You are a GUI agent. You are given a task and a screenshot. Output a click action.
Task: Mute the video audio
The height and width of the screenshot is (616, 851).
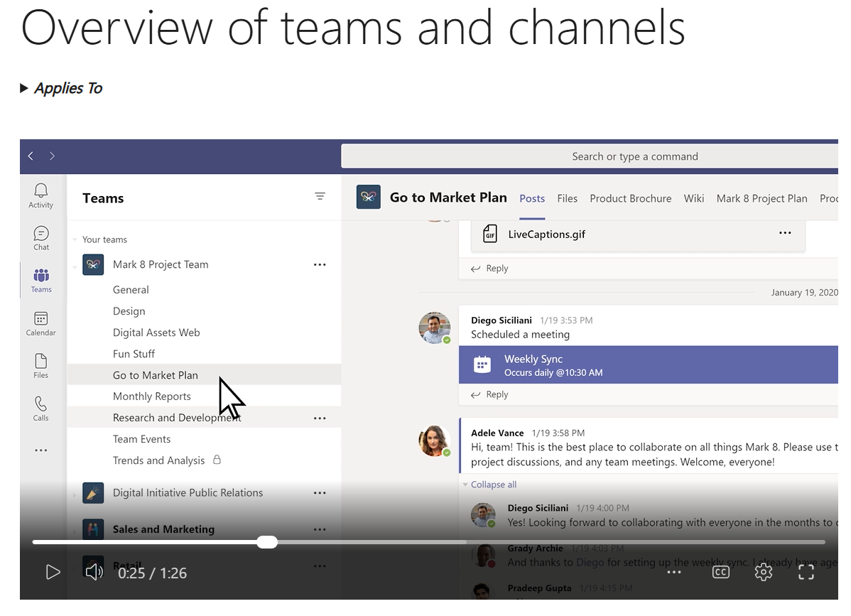coord(94,572)
